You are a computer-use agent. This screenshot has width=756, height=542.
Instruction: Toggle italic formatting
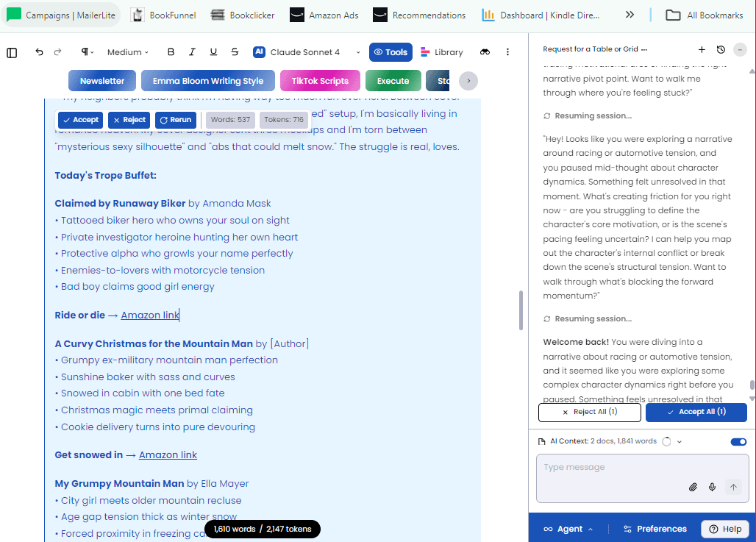[x=192, y=52]
